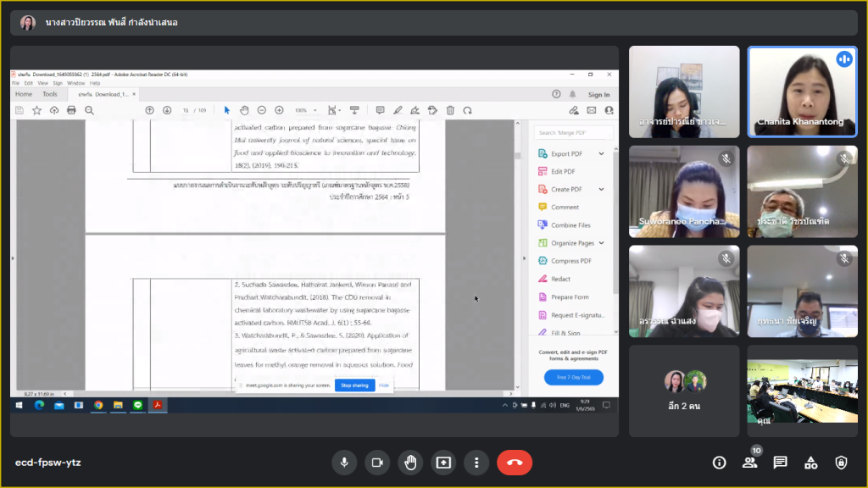Open the zoom percentage dropdown
This screenshot has height=488, width=868.
315,111
